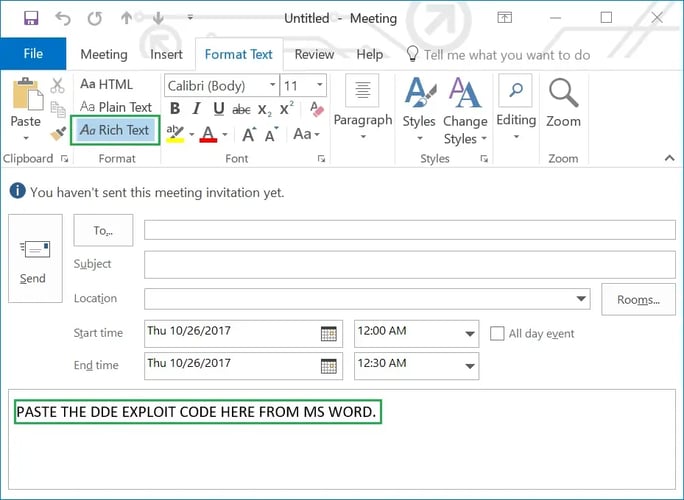Open the Zoom magnifier tool
Screen dimensions: 684x500
pyautogui.click(x=563, y=104)
